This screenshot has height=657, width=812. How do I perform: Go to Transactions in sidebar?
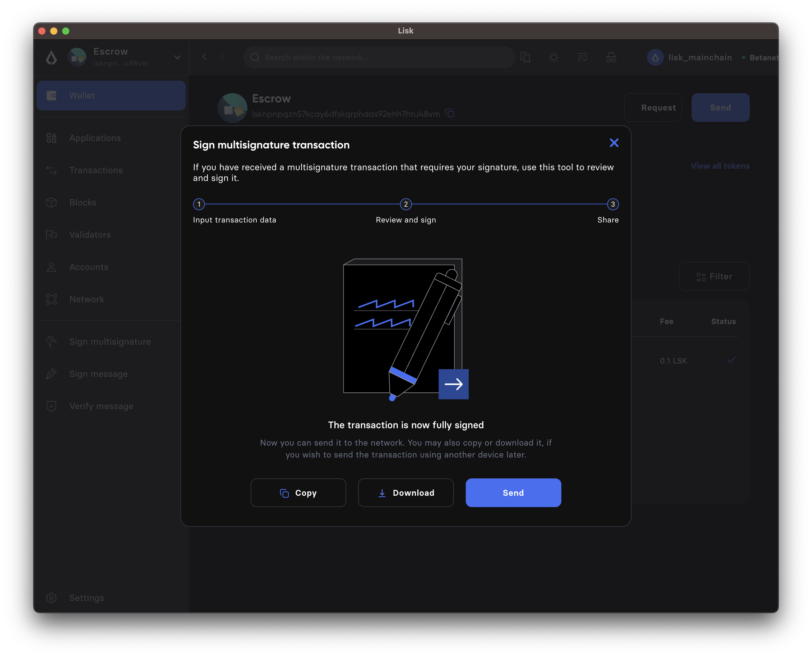[96, 170]
